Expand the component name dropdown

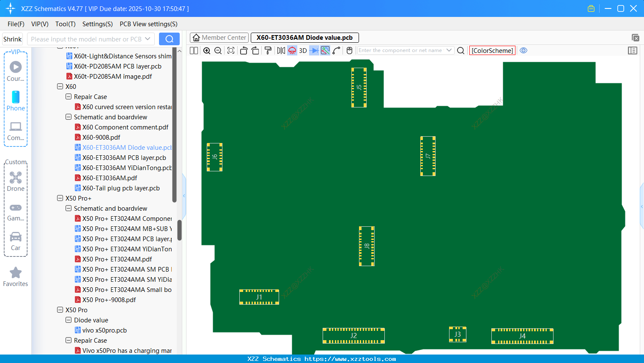click(x=449, y=50)
